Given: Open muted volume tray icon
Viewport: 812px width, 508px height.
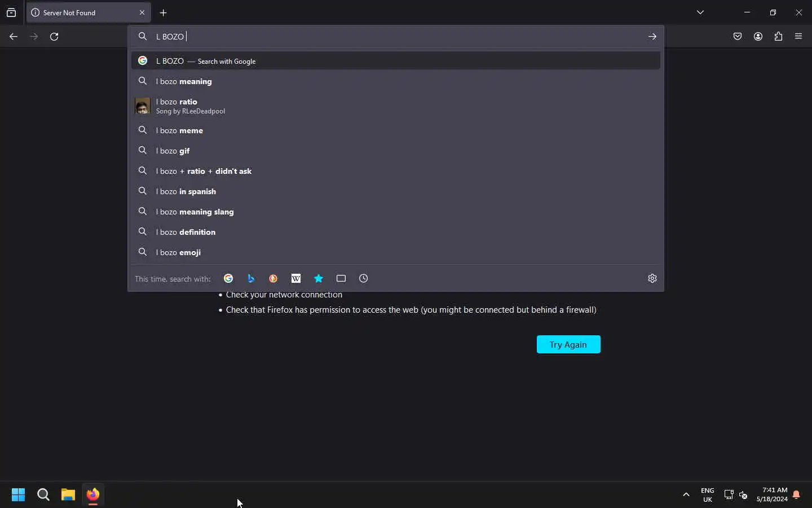Looking at the screenshot, I should tap(743, 495).
